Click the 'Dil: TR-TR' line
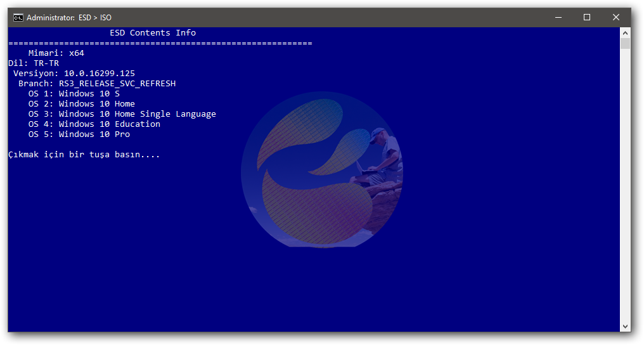Image resolution: width=644 pixels, height=345 pixels. [34, 63]
